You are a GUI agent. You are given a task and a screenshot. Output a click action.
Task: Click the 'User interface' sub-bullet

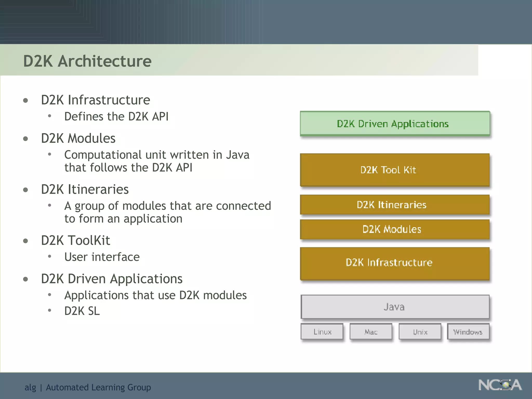pyautogui.click(x=102, y=257)
